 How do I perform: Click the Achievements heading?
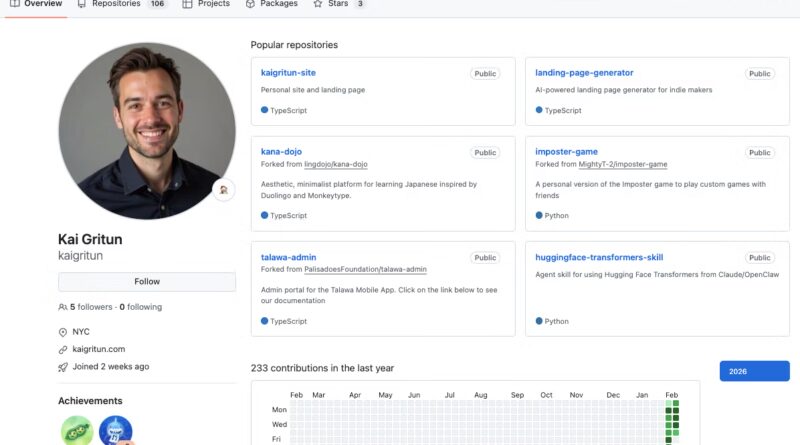[x=90, y=401]
